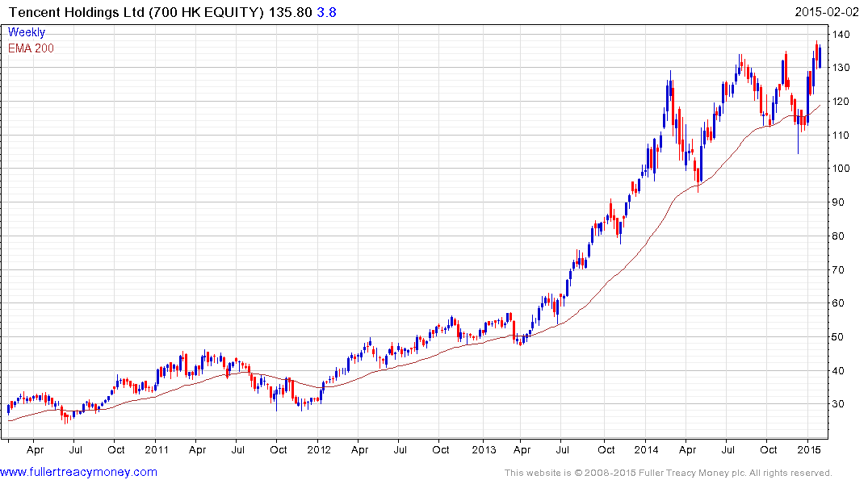Click the 90 price axis label
The height and width of the screenshot is (484, 868).
837,202
